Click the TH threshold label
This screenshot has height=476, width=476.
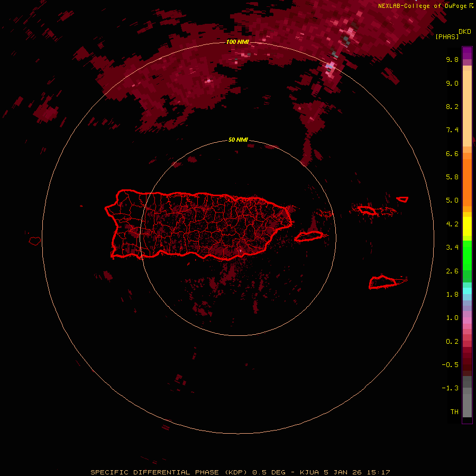point(454,412)
